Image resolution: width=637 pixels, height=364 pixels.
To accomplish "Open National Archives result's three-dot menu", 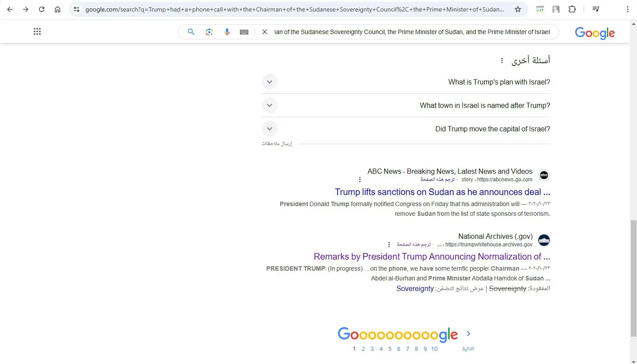I will pos(389,245).
